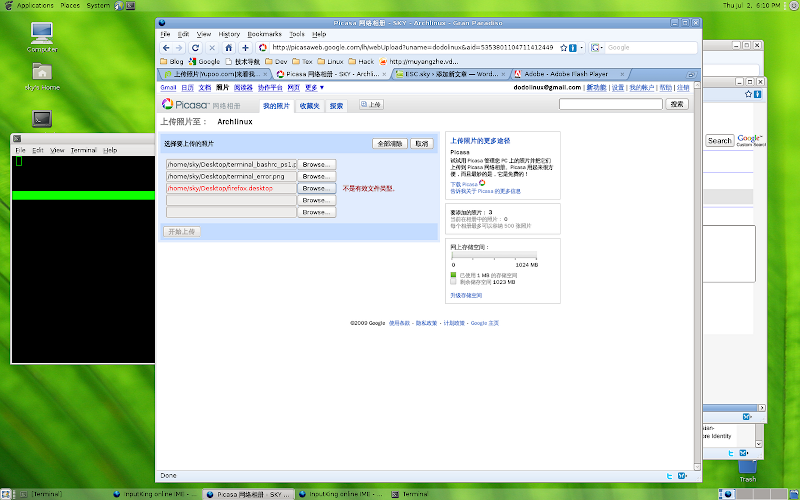The width and height of the screenshot is (800, 500).
Task: Open Terminal menu in terminal window
Action: coord(84,150)
